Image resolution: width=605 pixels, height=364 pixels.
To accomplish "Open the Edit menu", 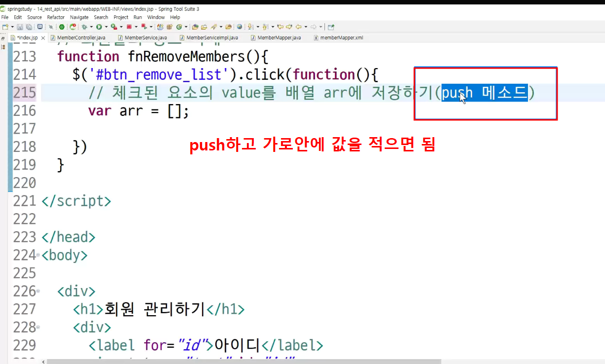I will (x=18, y=17).
